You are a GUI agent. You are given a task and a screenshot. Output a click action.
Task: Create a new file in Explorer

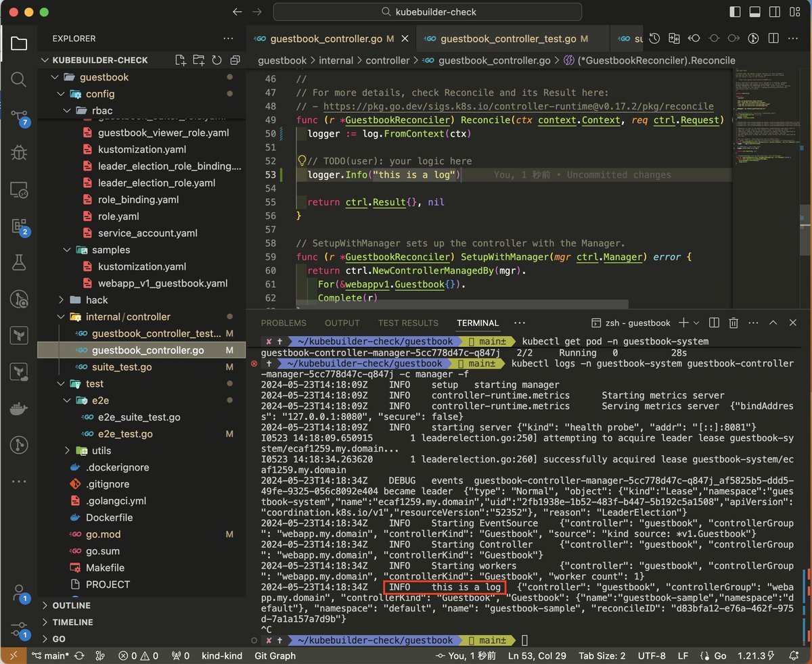[181, 60]
